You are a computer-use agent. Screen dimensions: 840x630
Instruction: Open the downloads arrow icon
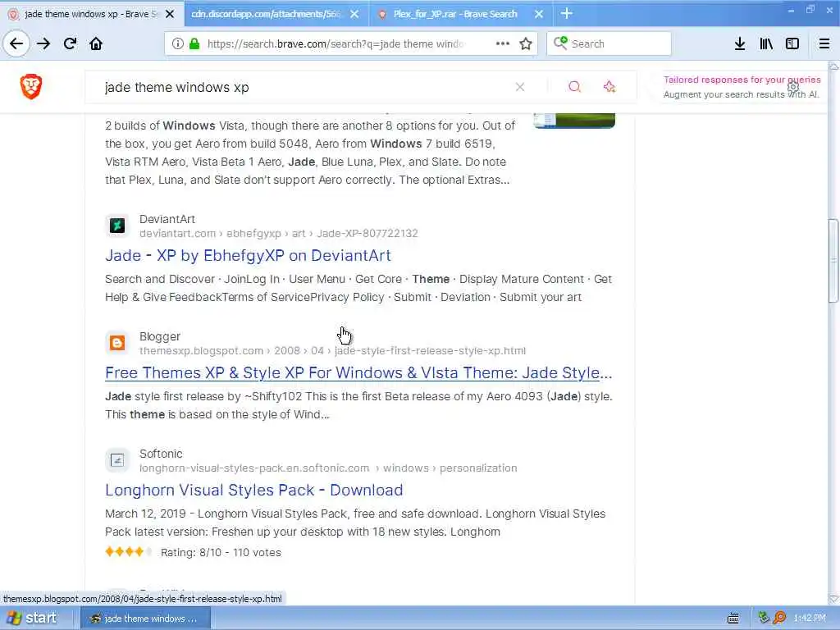740,43
